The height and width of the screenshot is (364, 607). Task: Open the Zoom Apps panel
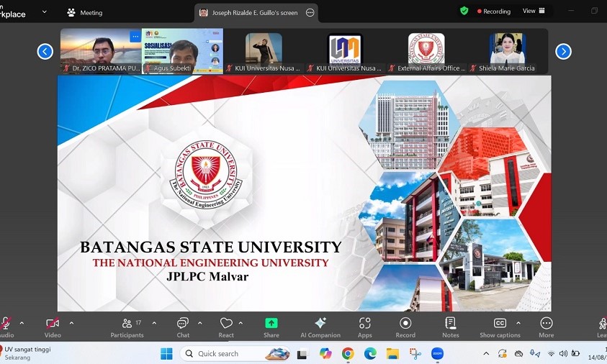(365, 327)
